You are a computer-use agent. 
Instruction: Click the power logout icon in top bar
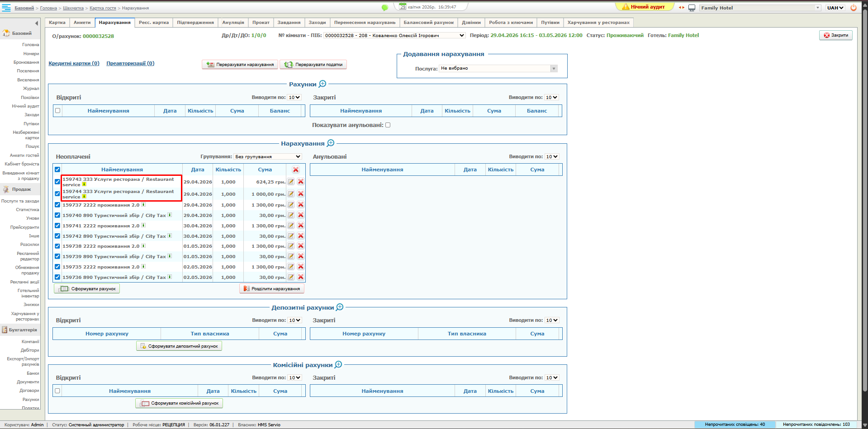point(854,8)
